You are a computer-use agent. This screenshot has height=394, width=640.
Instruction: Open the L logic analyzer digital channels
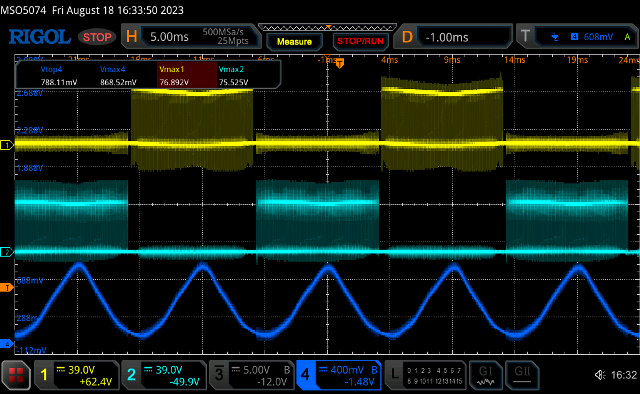[x=426, y=375]
